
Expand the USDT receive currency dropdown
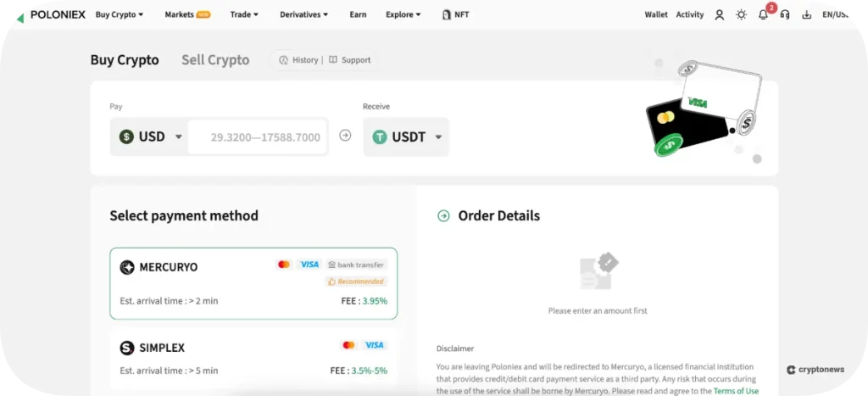click(x=407, y=137)
